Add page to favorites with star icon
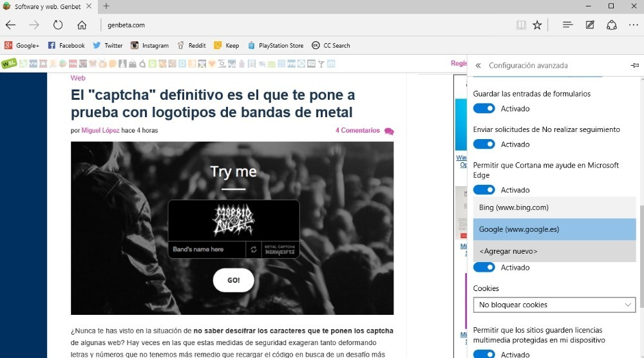Viewport: 644px width, 358px height. click(537, 25)
